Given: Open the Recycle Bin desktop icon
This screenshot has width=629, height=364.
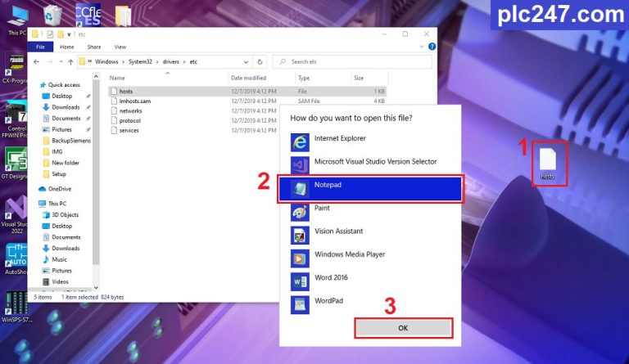Looking at the screenshot, I should [54, 16].
